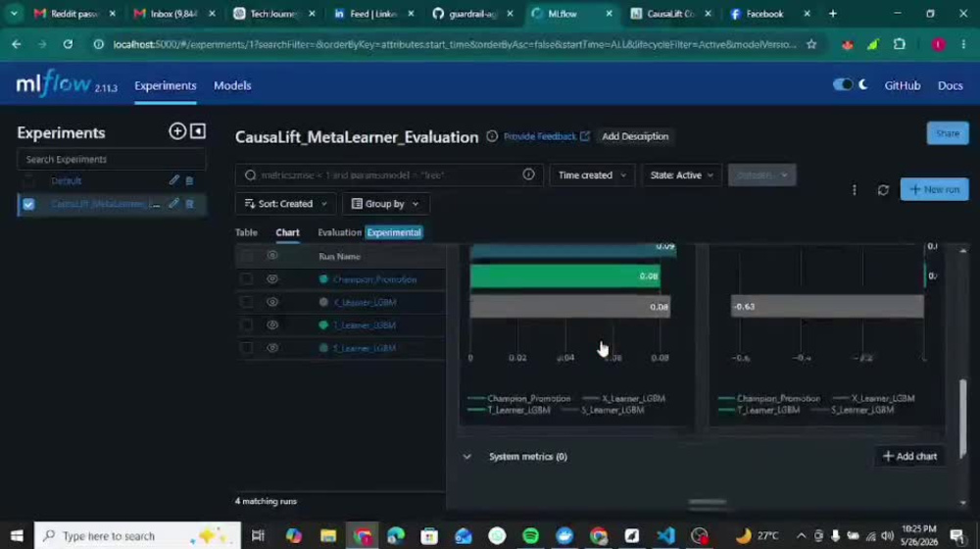
Task: Toggle the dark theme switch
Action: pos(843,84)
